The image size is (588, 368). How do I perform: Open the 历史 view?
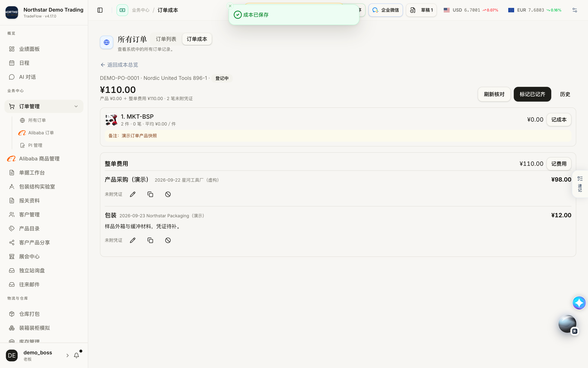[565, 94]
